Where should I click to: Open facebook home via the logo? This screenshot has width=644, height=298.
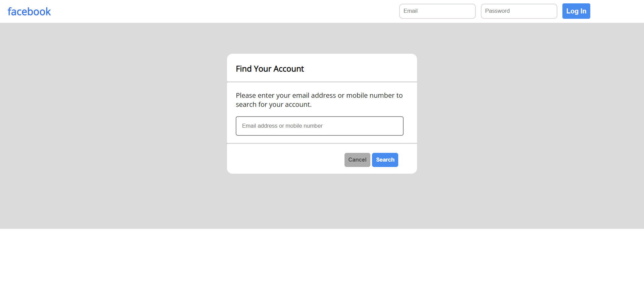(x=29, y=11)
